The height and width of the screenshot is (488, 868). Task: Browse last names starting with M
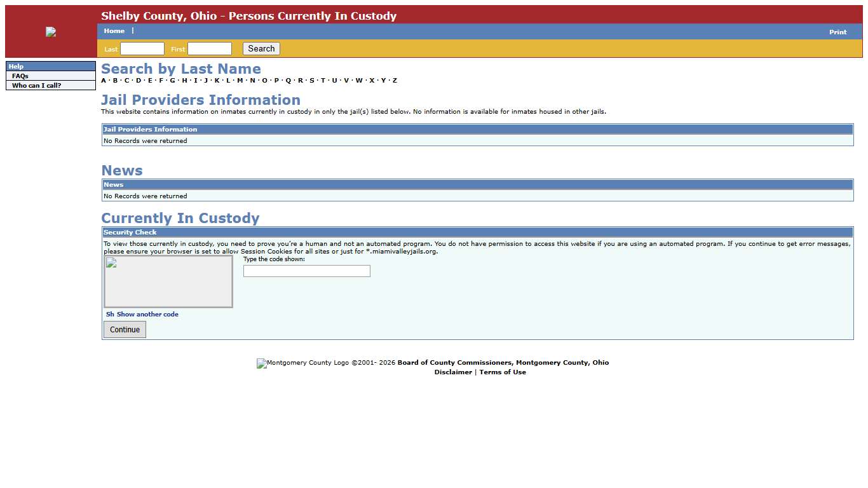pyautogui.click(x=240, y=81)
